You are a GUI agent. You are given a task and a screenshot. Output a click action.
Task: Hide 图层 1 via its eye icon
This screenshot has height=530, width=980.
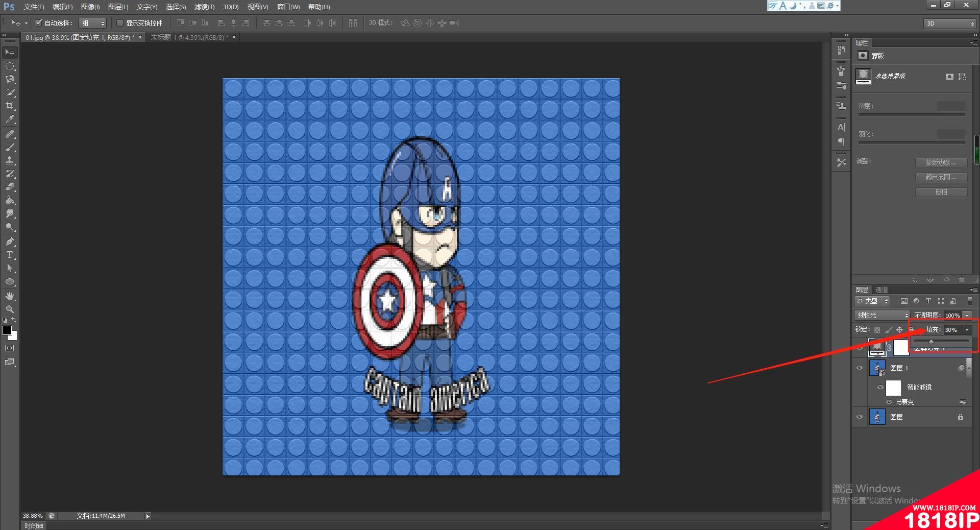pos(860,368)
